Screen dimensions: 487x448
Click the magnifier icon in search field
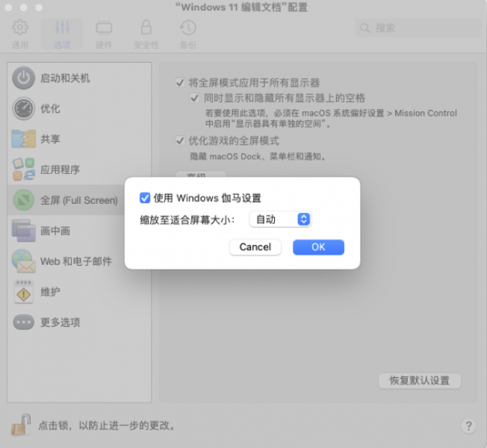pos(365,28)
